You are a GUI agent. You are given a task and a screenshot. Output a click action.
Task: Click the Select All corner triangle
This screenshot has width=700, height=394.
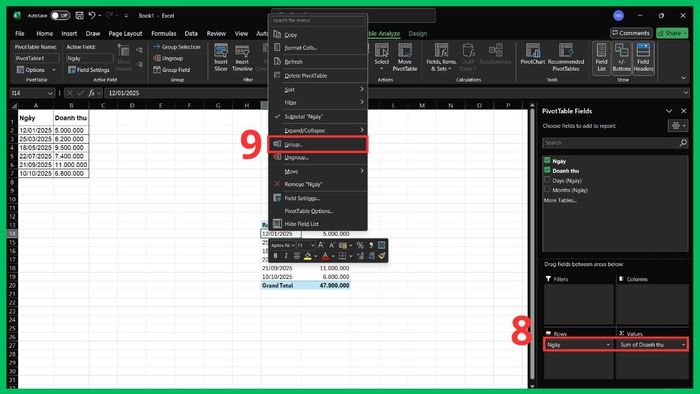point(14,106)
